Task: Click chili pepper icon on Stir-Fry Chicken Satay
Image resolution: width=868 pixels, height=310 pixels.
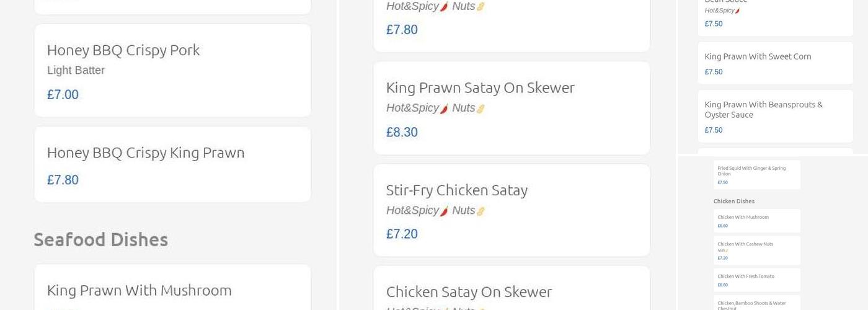Action: pyautogui.click(x=444, y=211)
